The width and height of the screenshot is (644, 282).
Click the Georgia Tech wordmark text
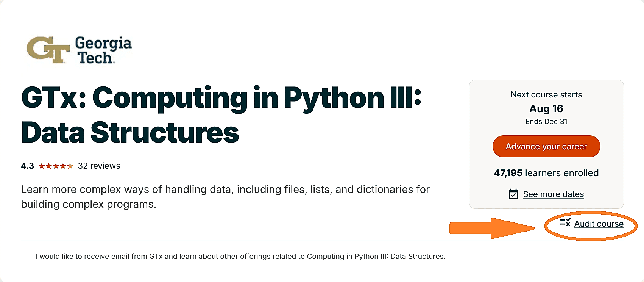[103, 50]
